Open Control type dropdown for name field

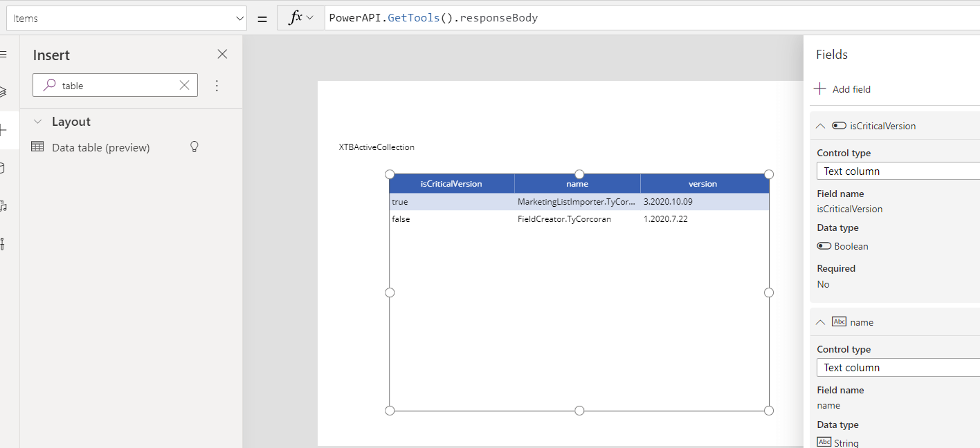coord(900,367)
